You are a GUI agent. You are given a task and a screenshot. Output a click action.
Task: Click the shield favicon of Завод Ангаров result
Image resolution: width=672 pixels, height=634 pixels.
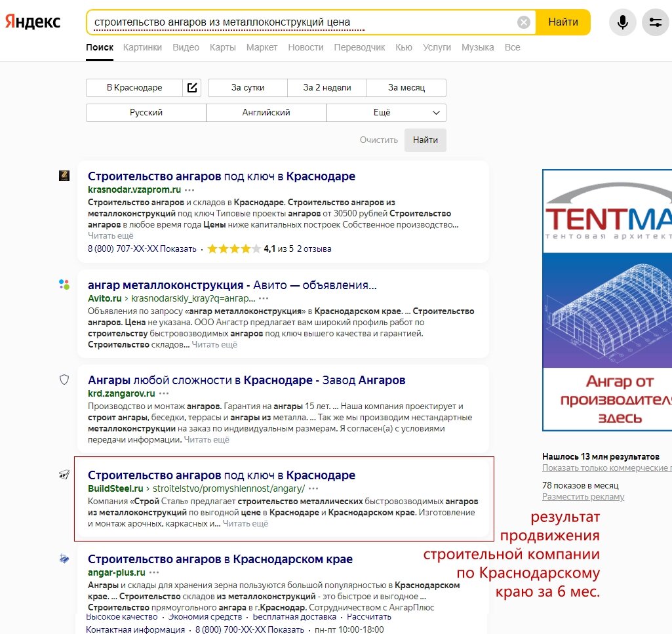tap(64, 380)
